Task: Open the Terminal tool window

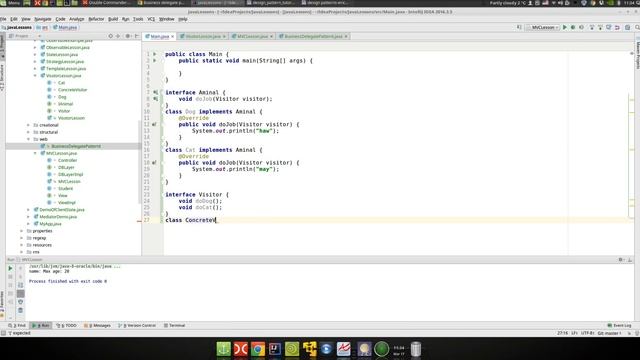Action: (x=174, y=325)
